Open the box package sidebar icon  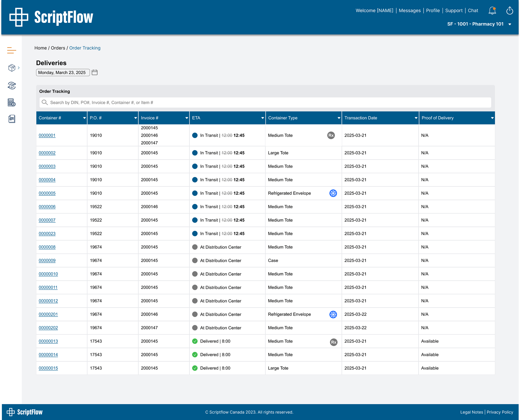click(x=12, y=68)
